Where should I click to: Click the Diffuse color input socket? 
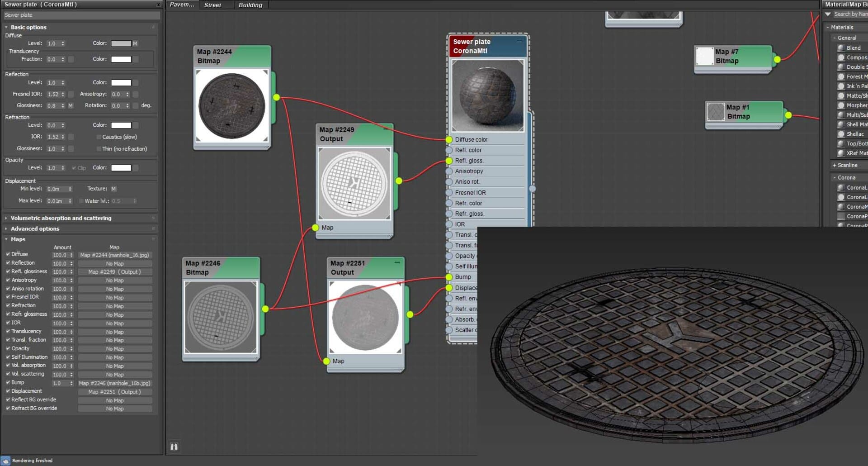pos(449,139)
